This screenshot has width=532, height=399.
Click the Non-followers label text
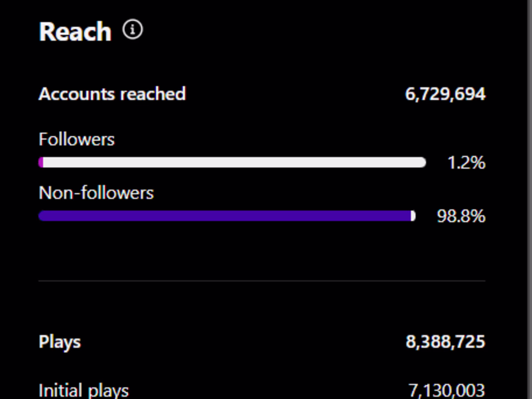pos(96,193)
